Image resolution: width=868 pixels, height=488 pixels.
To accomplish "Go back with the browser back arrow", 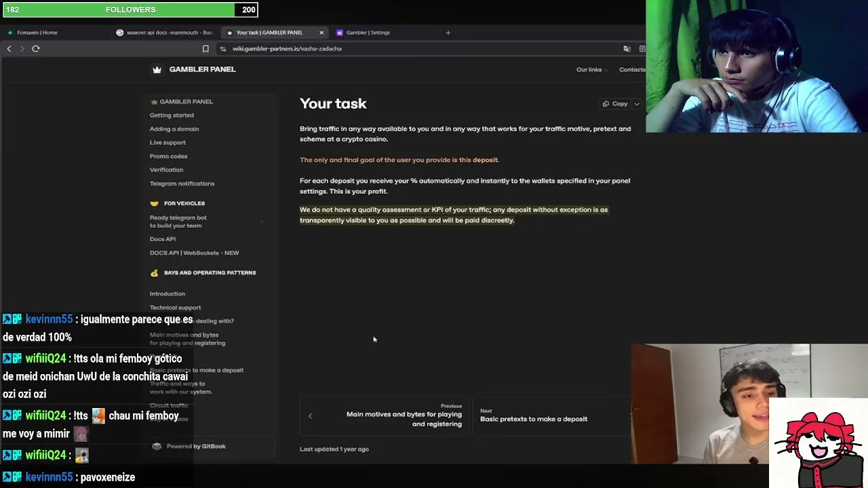I will point(9,49).
